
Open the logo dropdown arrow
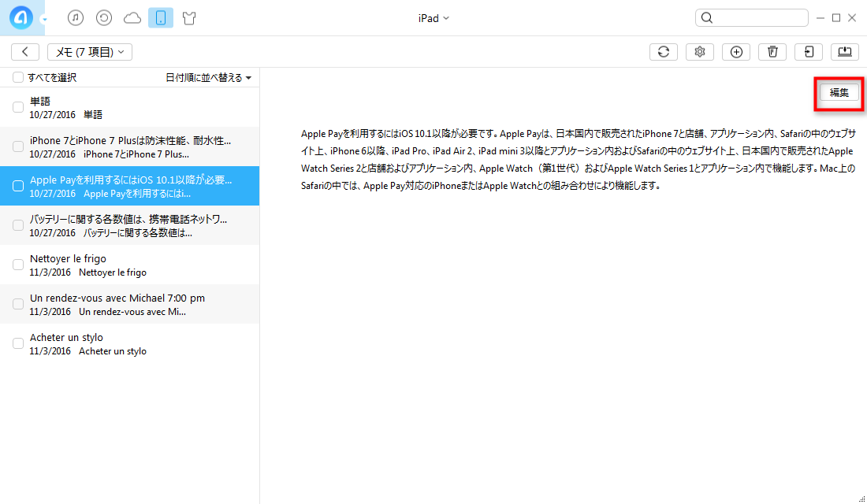[x=44, y=20]
